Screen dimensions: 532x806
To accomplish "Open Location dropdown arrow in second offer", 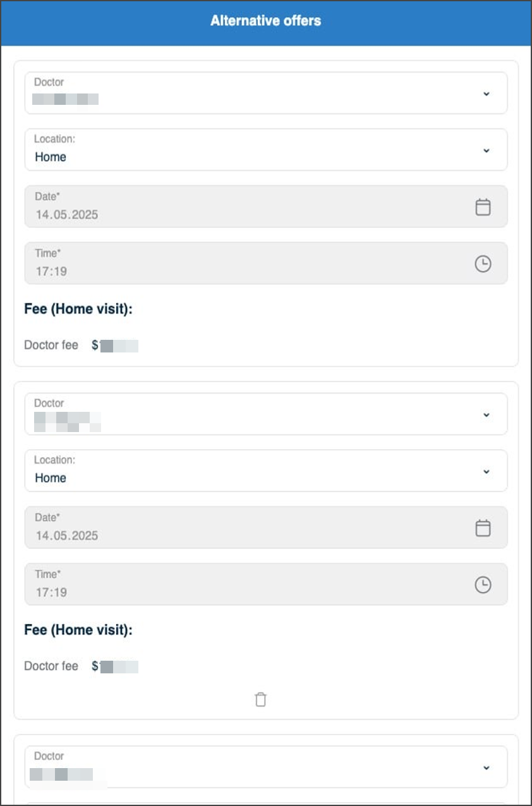I will [486, 471].
